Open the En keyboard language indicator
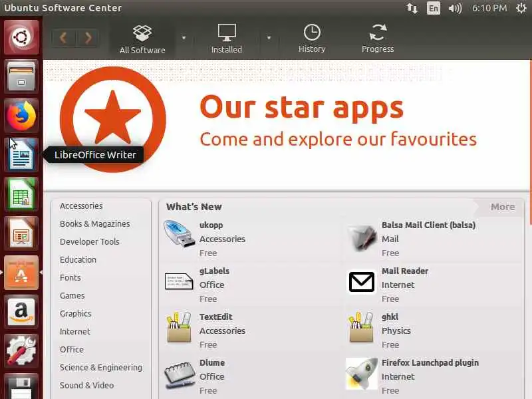 (434, 8)
